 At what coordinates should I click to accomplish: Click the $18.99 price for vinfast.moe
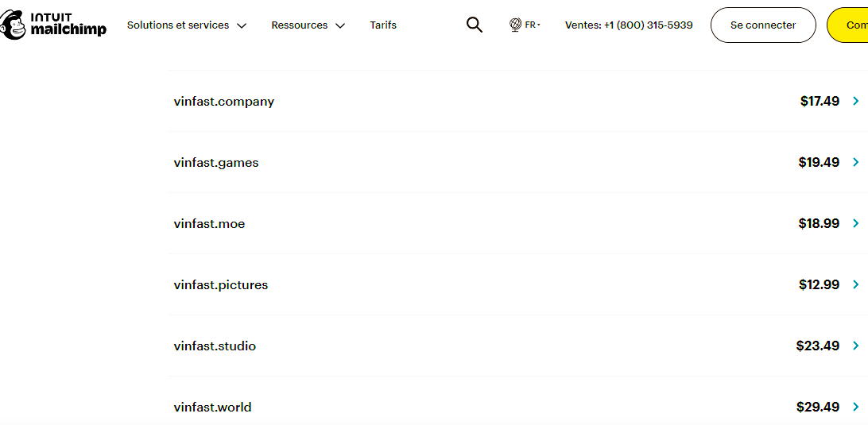point(819,223)
